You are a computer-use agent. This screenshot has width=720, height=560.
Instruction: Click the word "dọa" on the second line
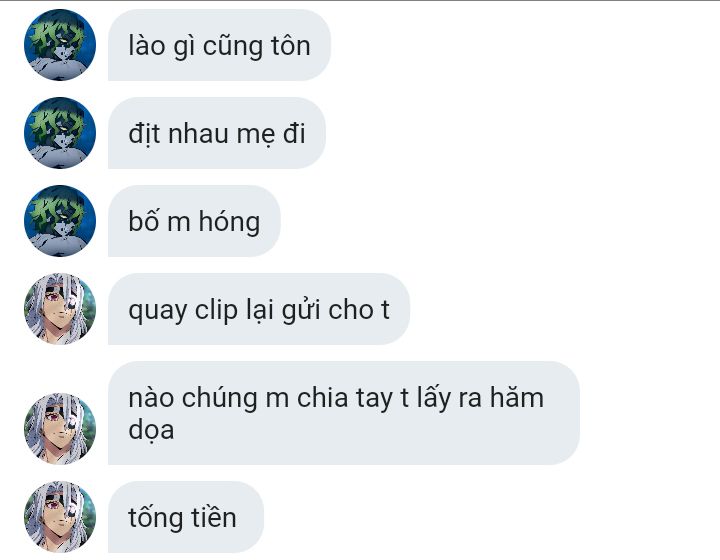coord(151,431)
